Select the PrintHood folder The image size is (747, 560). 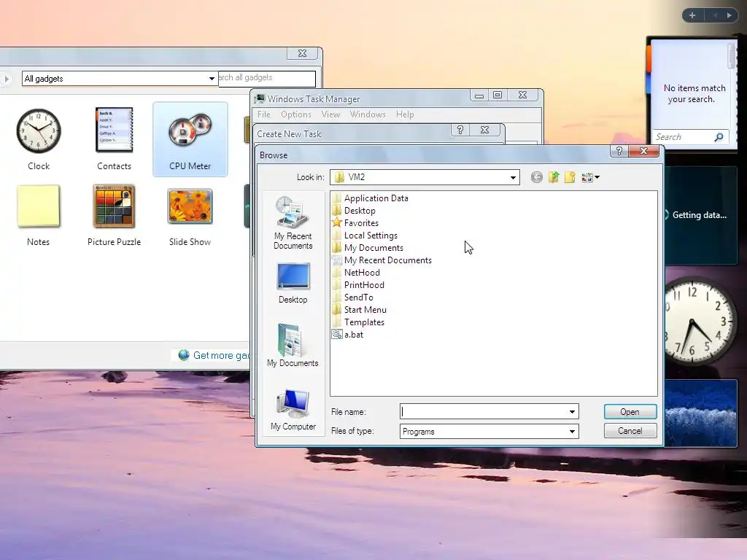(358, 285)
